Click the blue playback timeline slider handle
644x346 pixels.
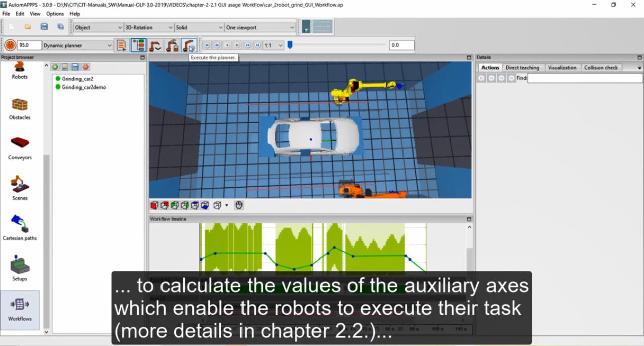pyautogui.click(x=290, y=45)
